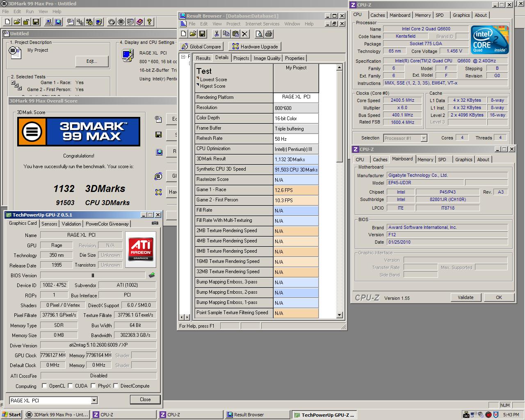This screenshot has width=525, height=420.
Task: Click the 91,503 CPU 3DMarks result cell
Action: [296, 169]
